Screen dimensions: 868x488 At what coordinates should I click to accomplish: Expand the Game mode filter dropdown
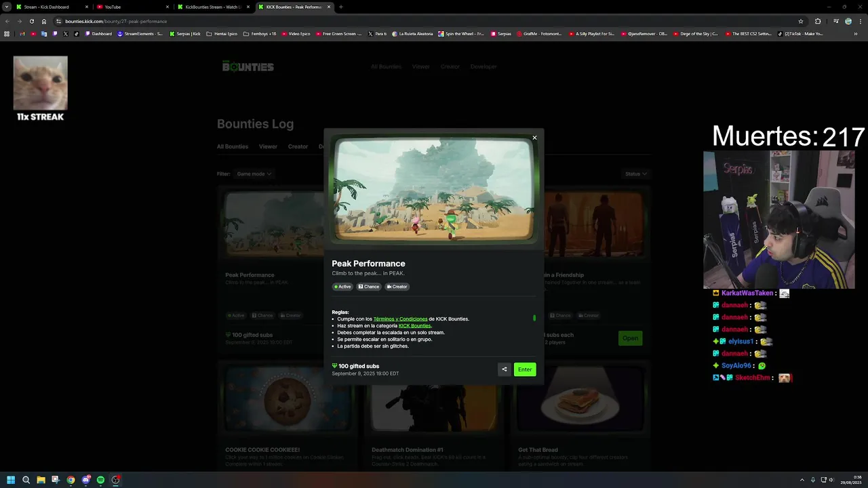(x=254, y=174)
